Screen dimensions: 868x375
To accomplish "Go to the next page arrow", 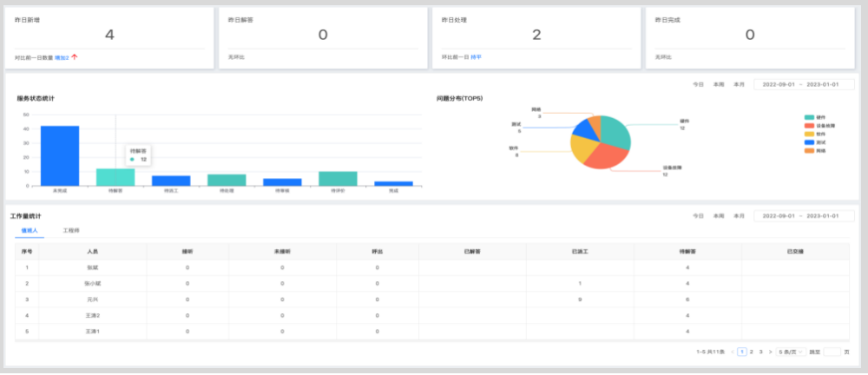I will click(x=770, y=352).
